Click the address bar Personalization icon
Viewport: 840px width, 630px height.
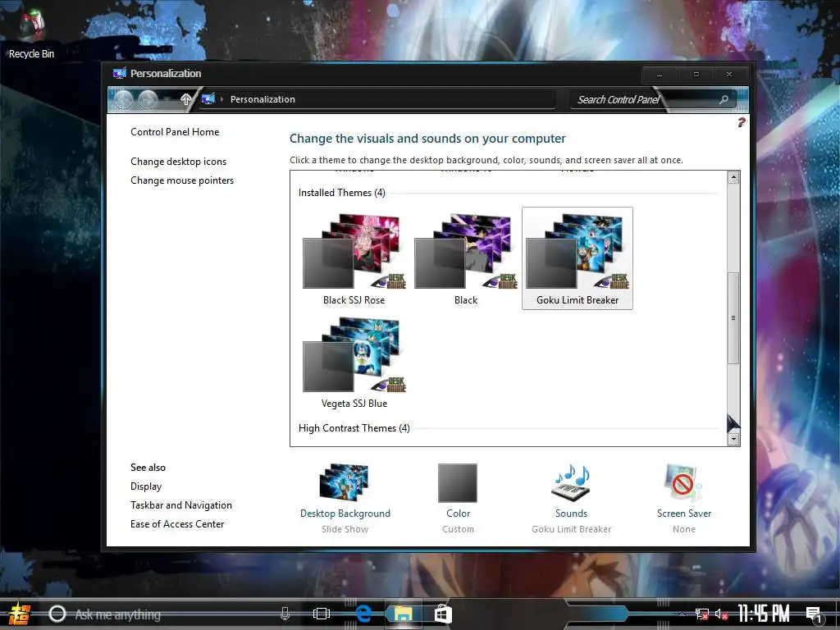click(208, 99)
